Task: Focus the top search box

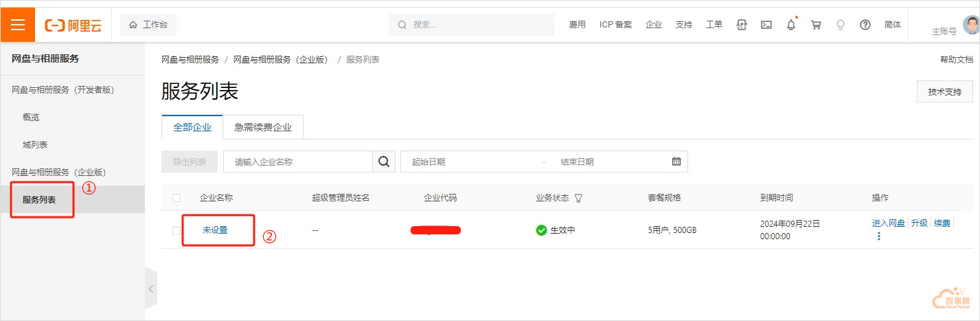Action: click(472, 25)
